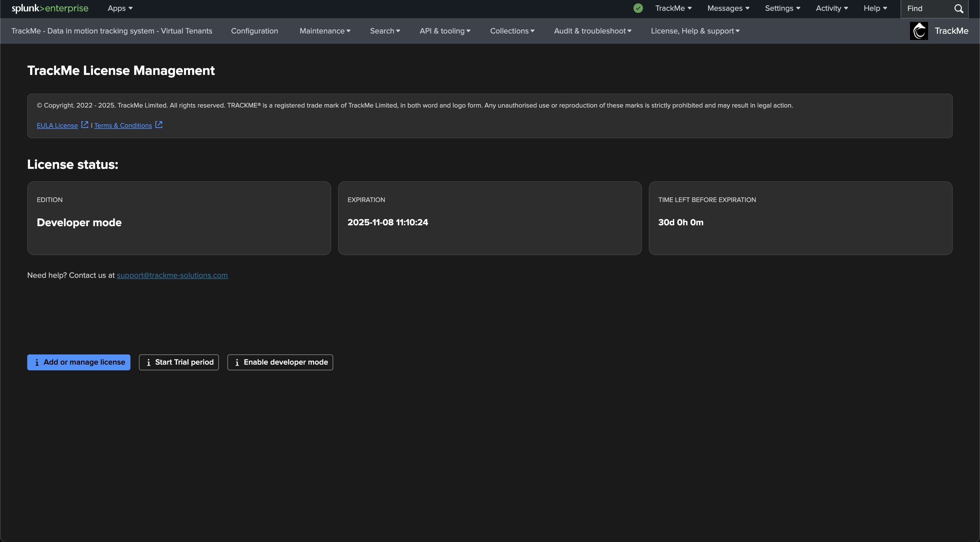This screenshot has width=980, height=542.
Task: Click external link icon next to EULA License
Action: tap(85, 125)
